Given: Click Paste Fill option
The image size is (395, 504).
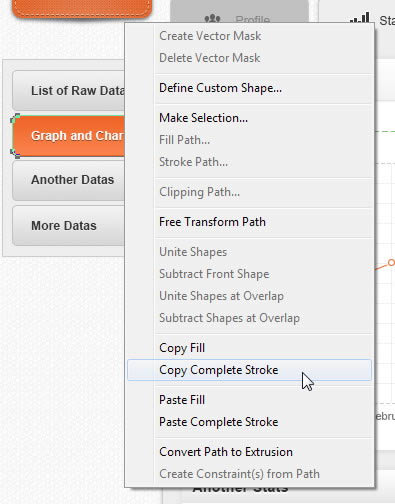Looking at the screenshot, I should [x=249, y=400].
